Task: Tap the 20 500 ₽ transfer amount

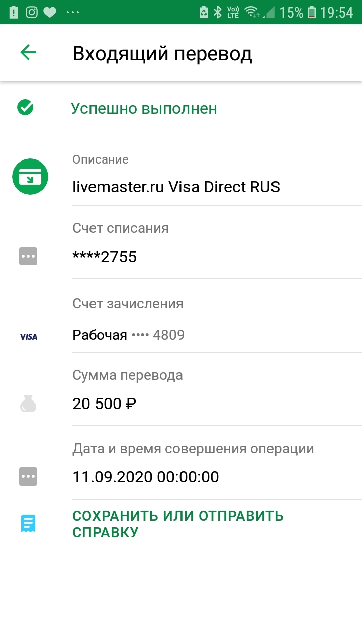Action: [x=105, y=404]
